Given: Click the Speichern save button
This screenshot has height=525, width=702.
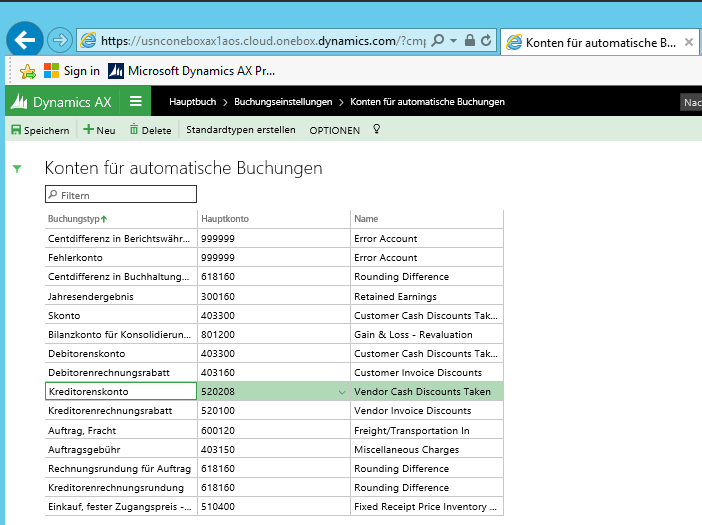Looking at the screenshot, I should 40,130.
